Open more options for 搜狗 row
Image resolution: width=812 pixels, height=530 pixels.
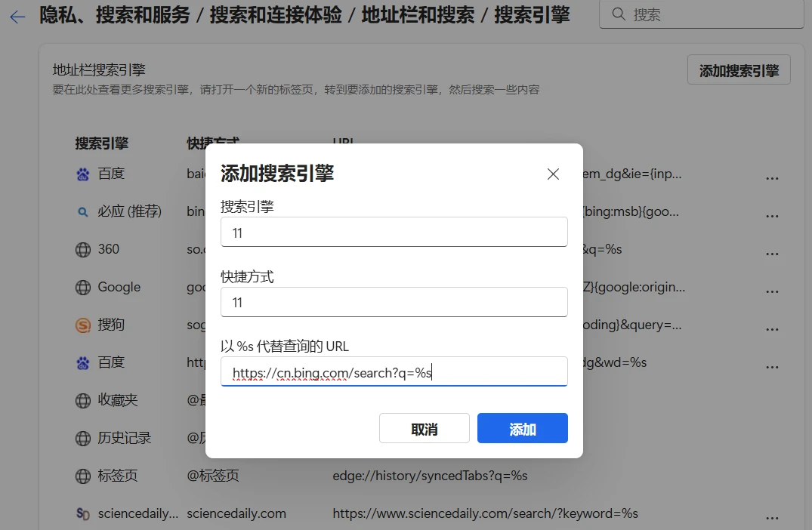(772, 330)
